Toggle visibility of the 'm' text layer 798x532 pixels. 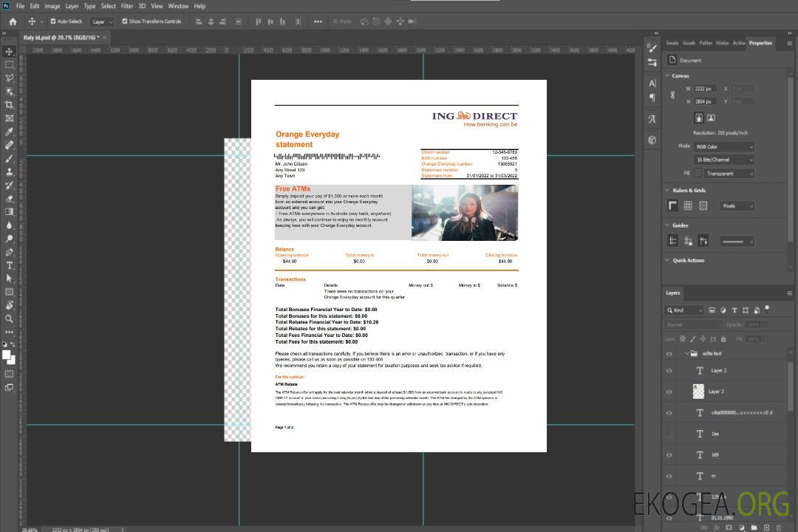point(669,477)
